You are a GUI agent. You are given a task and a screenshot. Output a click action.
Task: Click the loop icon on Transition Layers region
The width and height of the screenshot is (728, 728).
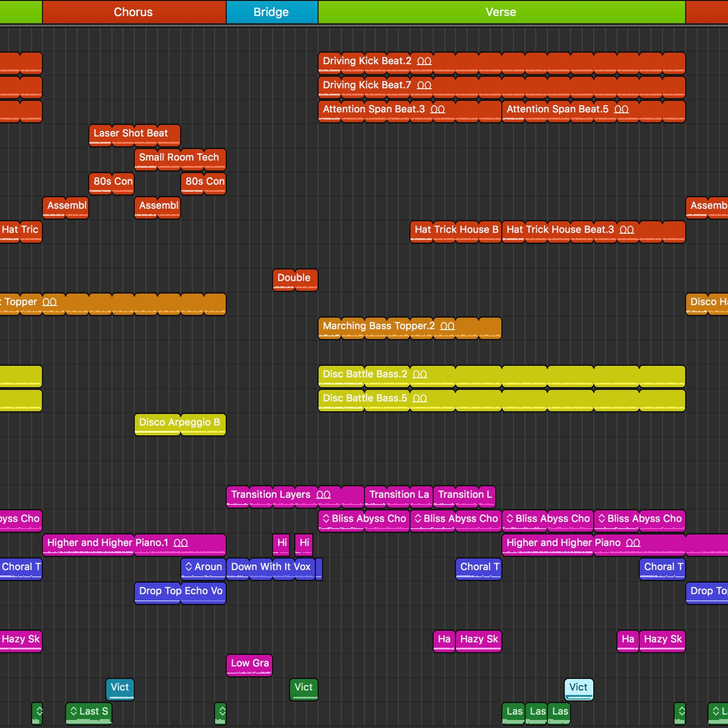click(x=323, y=495)
